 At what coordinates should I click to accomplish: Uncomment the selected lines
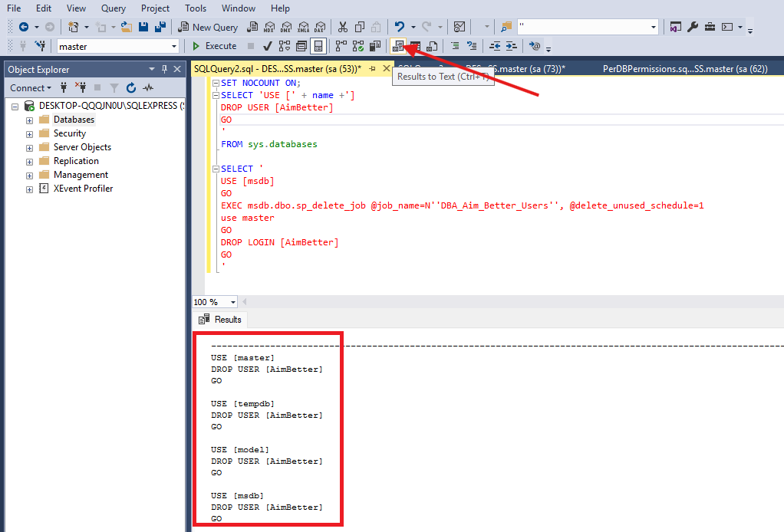coord(472,47)
